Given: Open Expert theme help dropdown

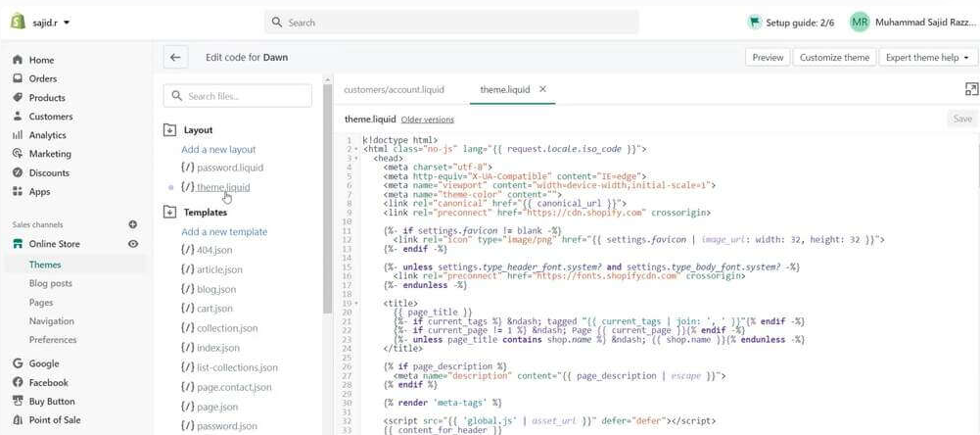Looking at the screenshot, I should click(x=928, y=58).
